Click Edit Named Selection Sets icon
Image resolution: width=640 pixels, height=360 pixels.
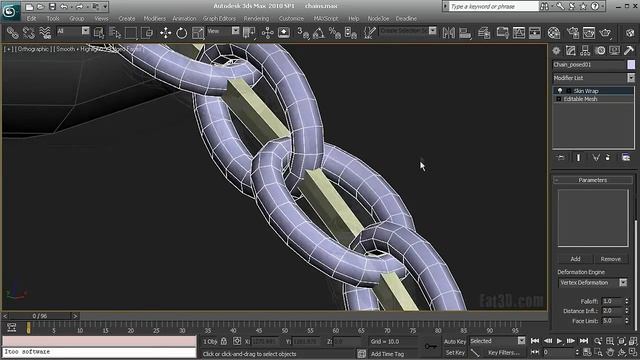[x=369, y=33]
